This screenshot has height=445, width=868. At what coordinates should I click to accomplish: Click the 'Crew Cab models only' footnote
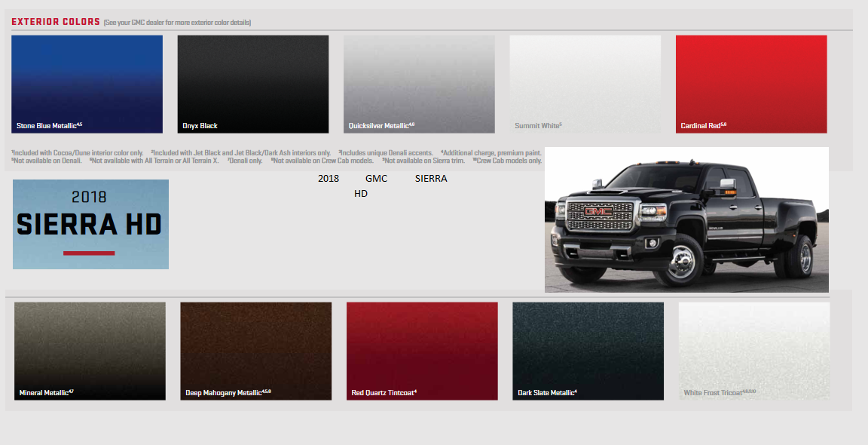507,161
